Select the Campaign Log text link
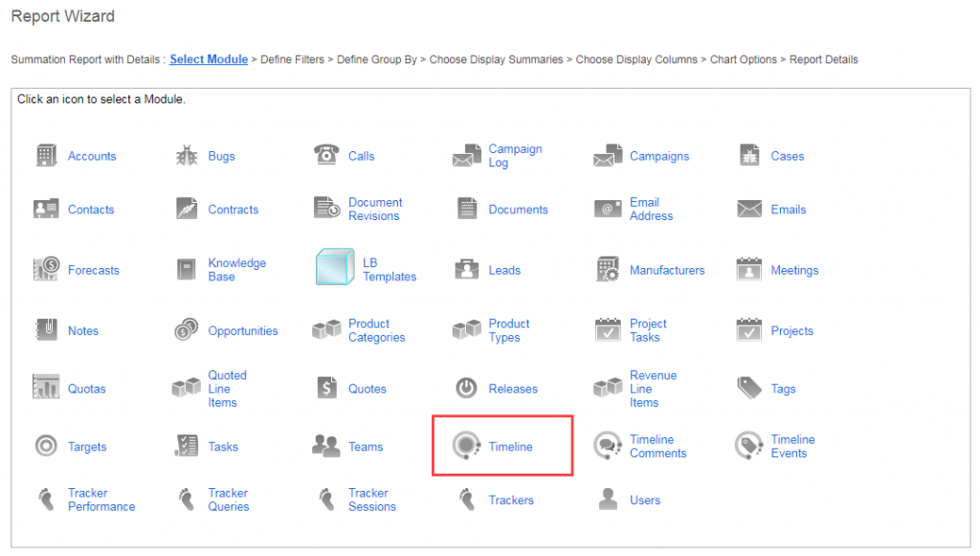980x556 pixels. click(515, 156)
